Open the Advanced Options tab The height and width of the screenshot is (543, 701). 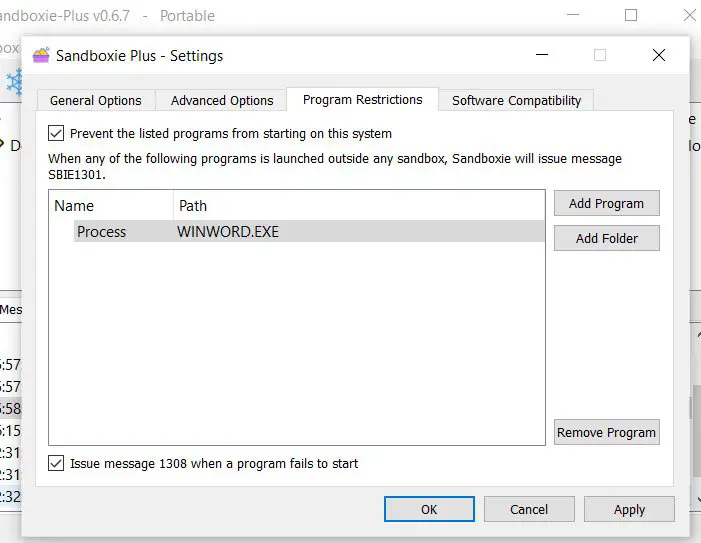[222, 101]
